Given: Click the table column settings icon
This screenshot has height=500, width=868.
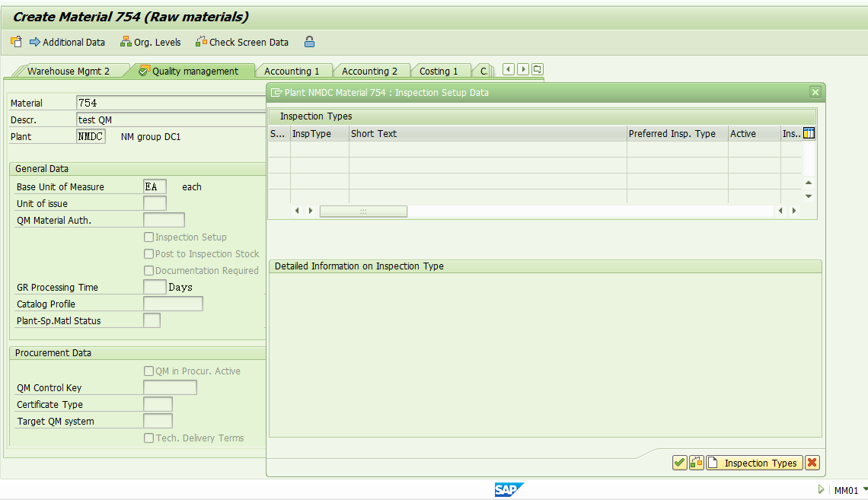Looking at the screenshot, I should tap(809, 133).
